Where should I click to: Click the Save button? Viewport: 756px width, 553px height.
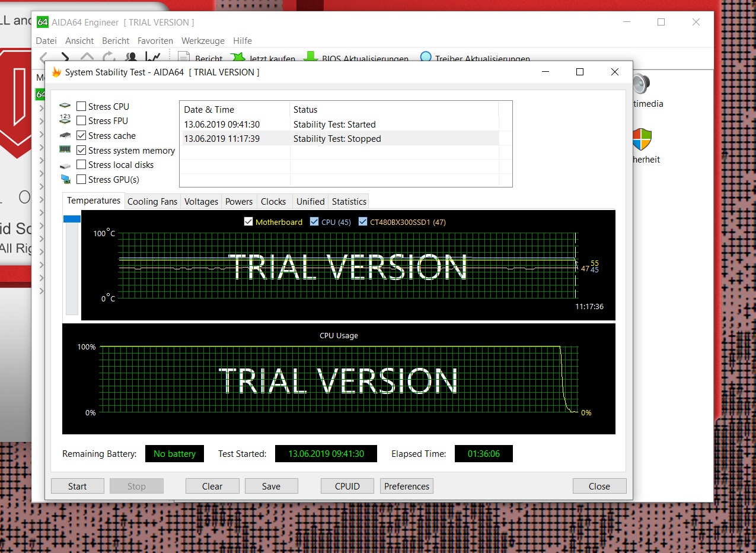[x=271, y=486]
